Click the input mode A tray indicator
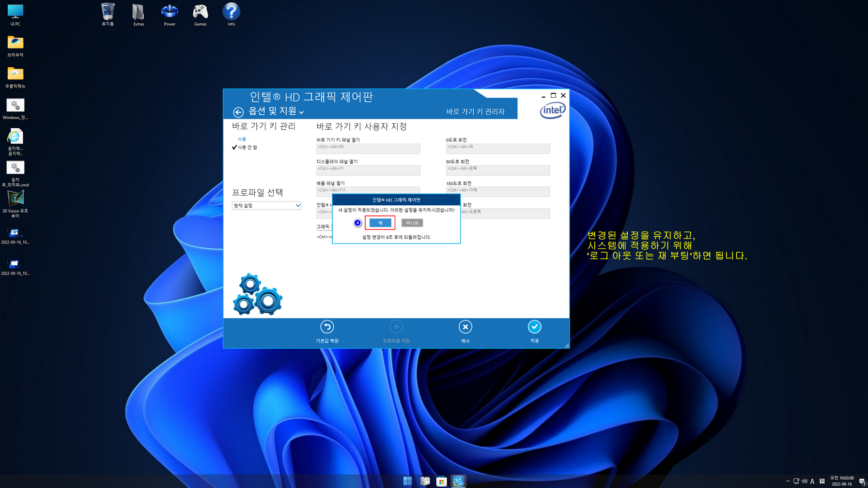This screenshot has height=488, width=868. pos(812,481)
